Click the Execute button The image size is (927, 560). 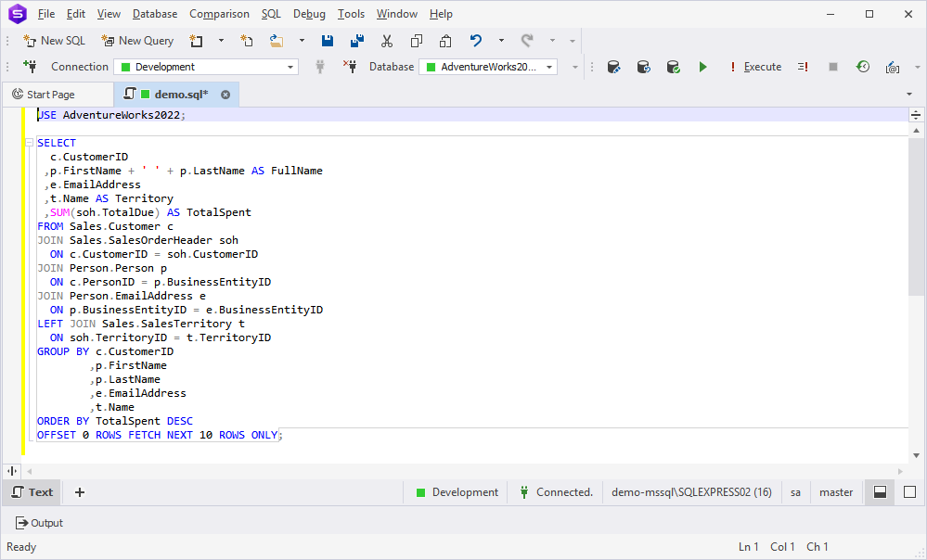[x=754, y=67]
